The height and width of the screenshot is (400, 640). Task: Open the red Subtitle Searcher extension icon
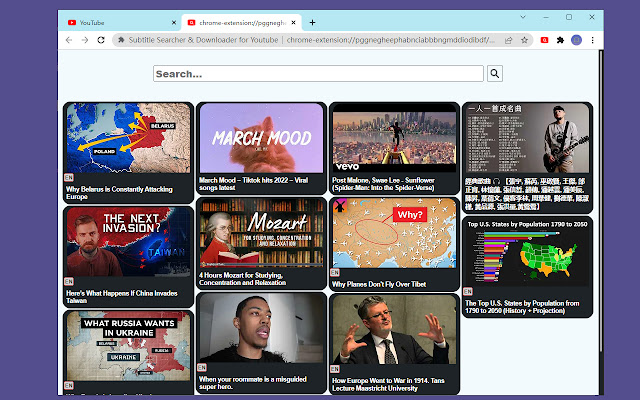[x=544, y=40]
